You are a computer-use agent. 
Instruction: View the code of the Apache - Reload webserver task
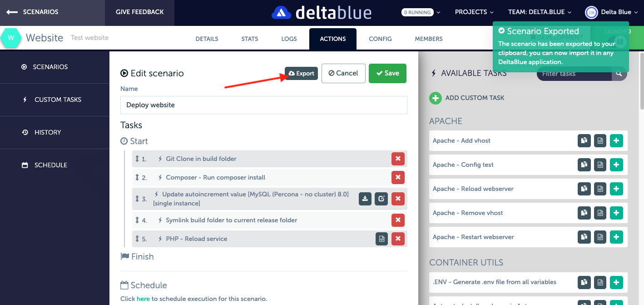[x=600, y=189]
